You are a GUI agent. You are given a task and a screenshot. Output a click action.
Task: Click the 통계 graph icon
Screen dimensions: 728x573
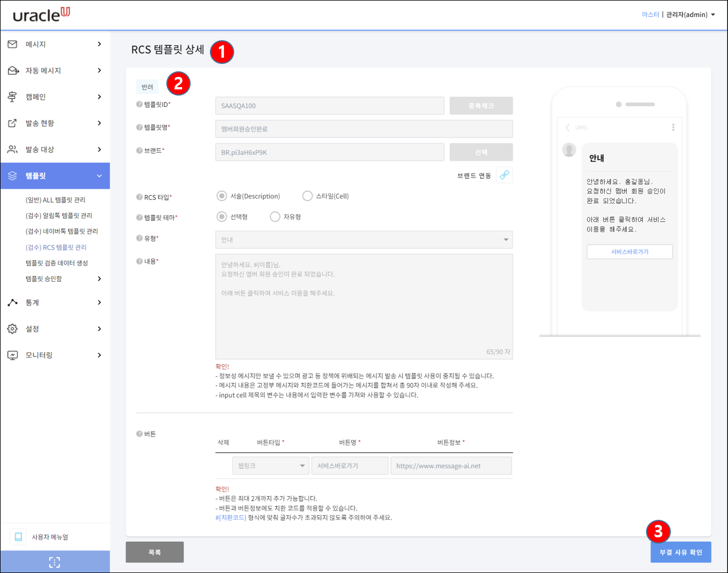12,303
